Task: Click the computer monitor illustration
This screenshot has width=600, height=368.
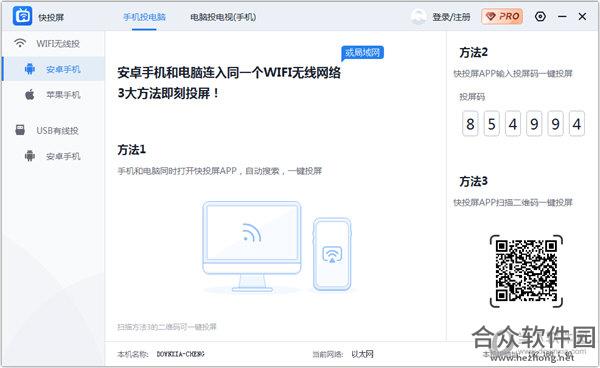Action: (x=252, y=246)
